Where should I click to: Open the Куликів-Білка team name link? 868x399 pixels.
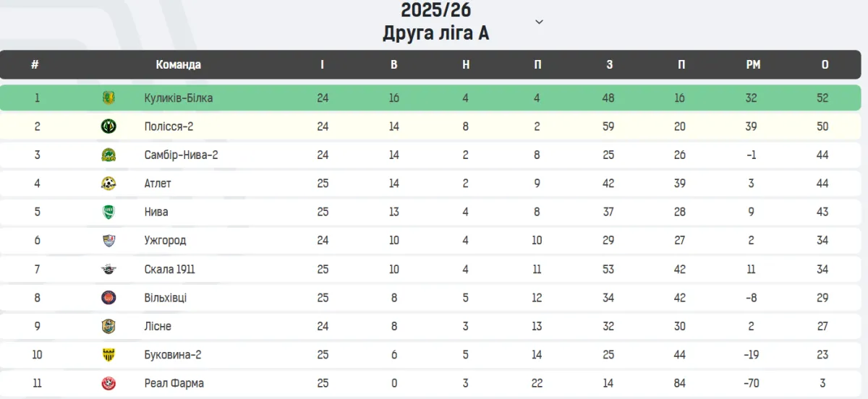(x=178, y=98)
